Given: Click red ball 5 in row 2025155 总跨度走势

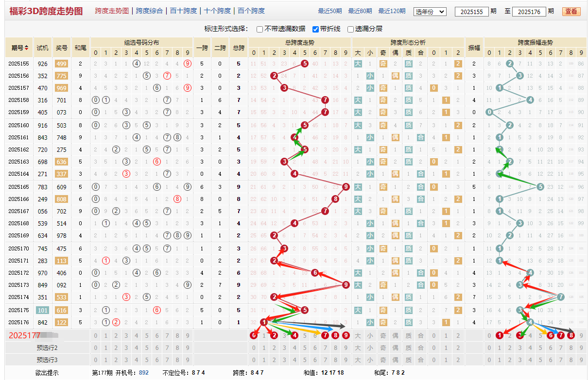Looking at the screenshot, I should [305, 63].
